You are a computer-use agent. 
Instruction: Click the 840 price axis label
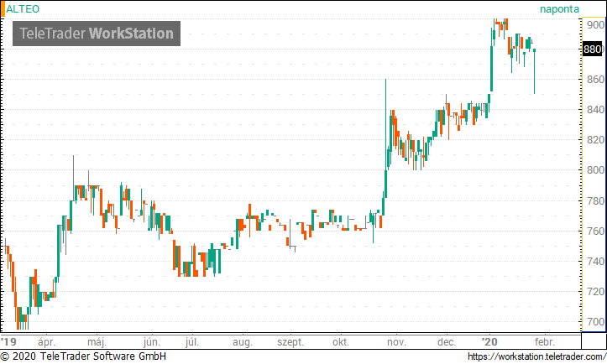tap(595, 110)
